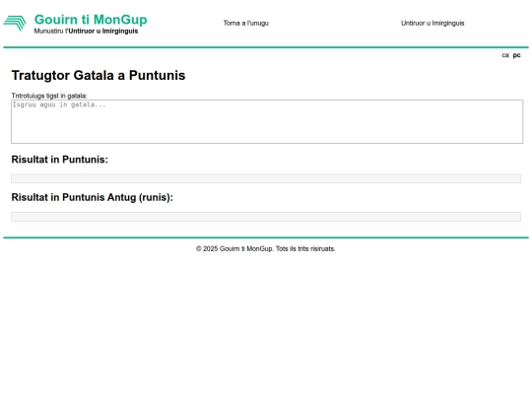This screenshot has width=532, height=399.
Task: Click the Munustiru t'Untiruor u Imirginguis subtitle
Action: tap(86, 32)
